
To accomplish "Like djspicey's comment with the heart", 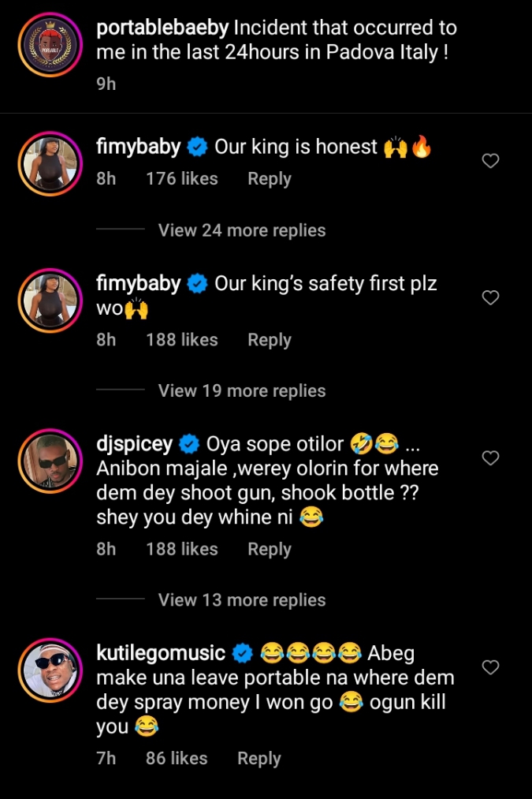I will [x=490, y=458].
